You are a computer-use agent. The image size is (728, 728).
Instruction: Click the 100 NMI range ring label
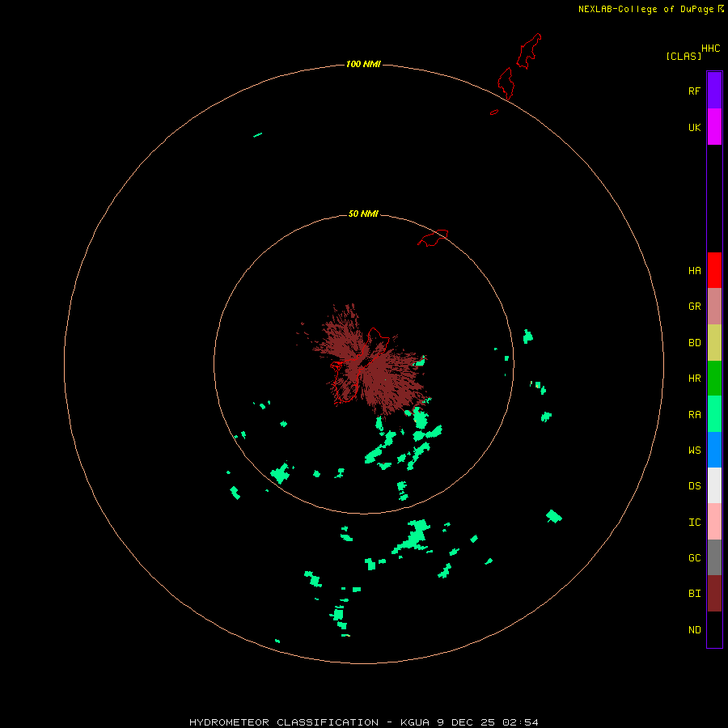click(363, 64)
